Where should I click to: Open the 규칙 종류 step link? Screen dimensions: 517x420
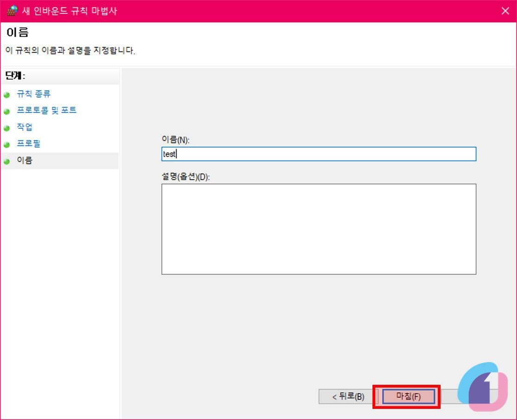[33, 94]
